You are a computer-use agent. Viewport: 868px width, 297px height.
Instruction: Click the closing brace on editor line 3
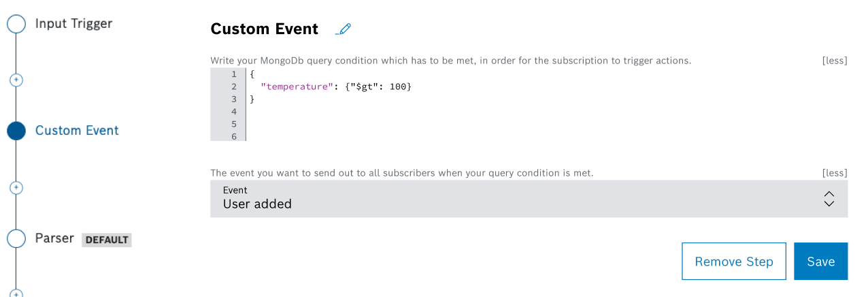pos(252,99)
